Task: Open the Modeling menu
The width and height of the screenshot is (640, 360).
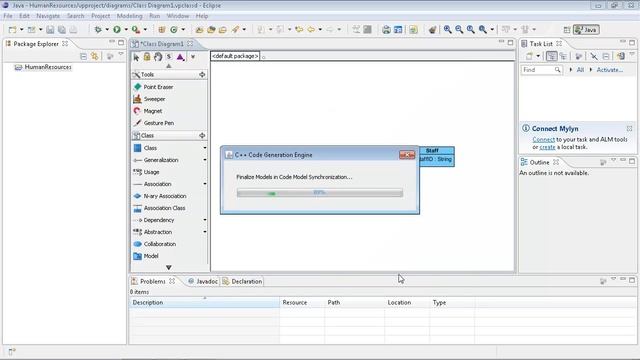Action: click(x=129, y=16)
